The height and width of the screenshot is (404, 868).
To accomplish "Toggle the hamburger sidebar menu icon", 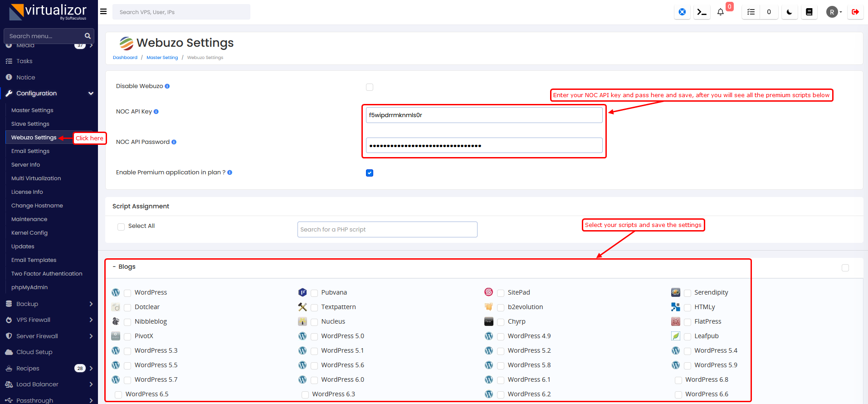I will pyautogui.click(x=103, y=12).
